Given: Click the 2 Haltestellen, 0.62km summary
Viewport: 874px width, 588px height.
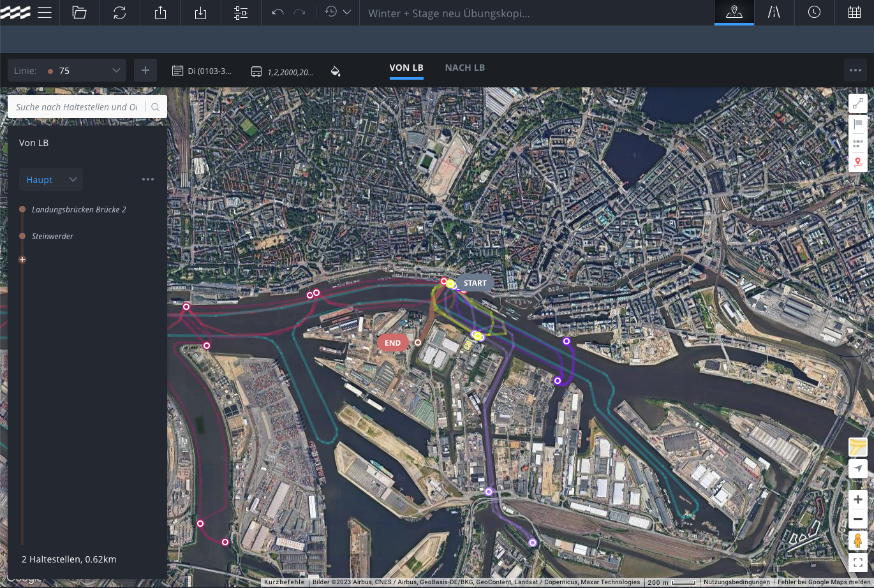Looking at the screenshot, I should [69, 559].
